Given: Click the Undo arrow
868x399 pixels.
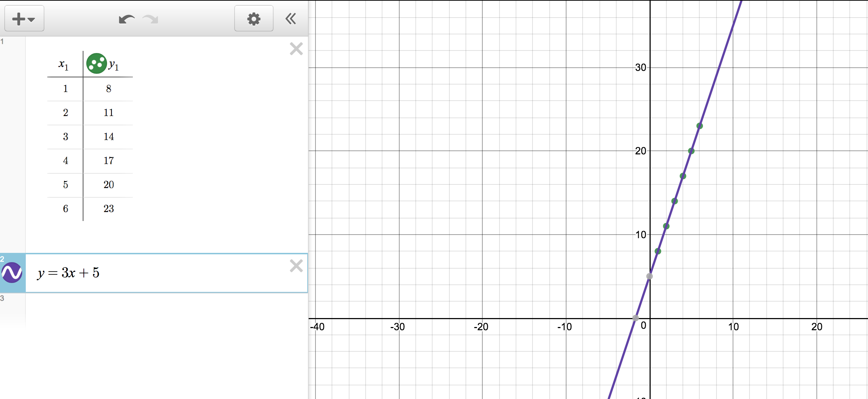Looking at the screenshot, I should [126, 19].
